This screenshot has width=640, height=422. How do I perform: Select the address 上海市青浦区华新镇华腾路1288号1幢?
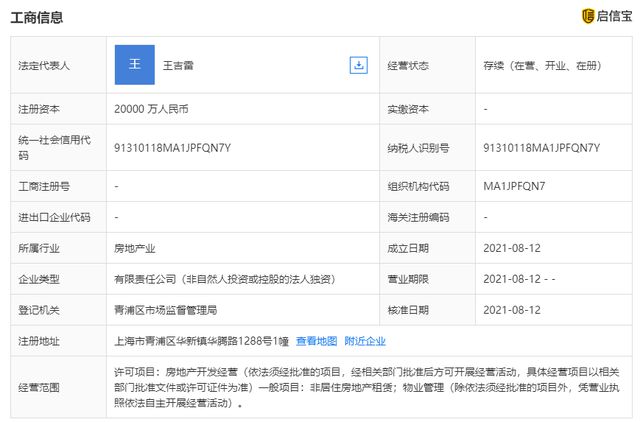tap(200, 341)
